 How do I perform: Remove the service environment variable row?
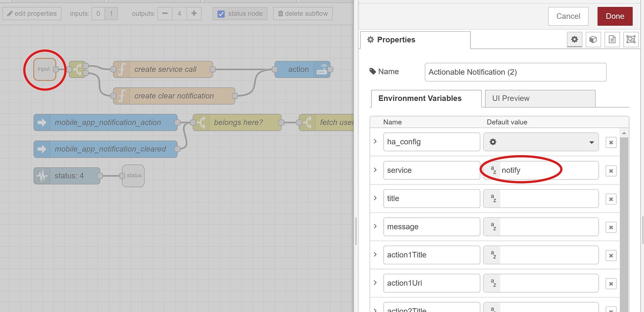[611, 171]
